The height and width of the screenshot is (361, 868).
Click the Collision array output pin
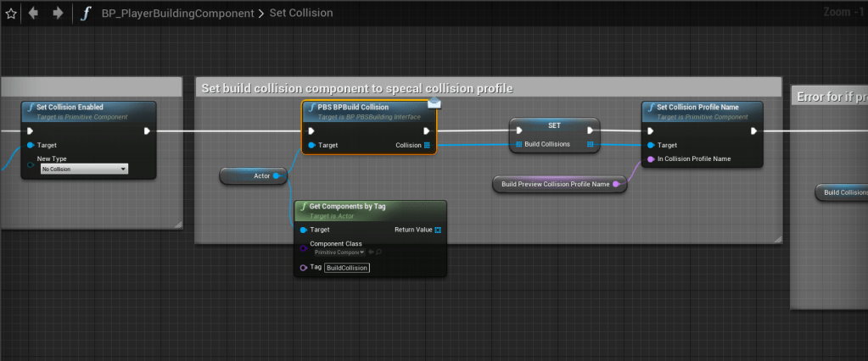click(427, 145)
